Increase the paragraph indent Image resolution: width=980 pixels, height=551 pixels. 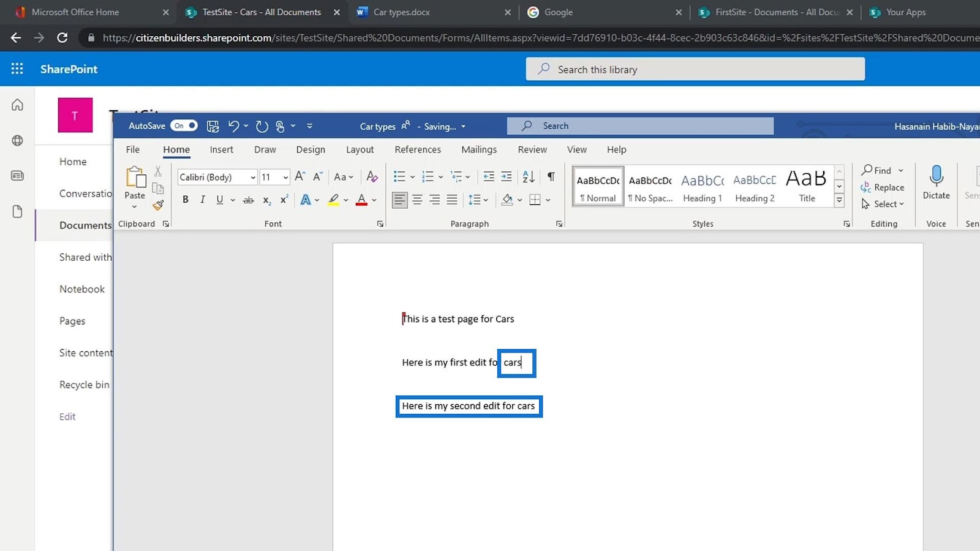point(507,177)
